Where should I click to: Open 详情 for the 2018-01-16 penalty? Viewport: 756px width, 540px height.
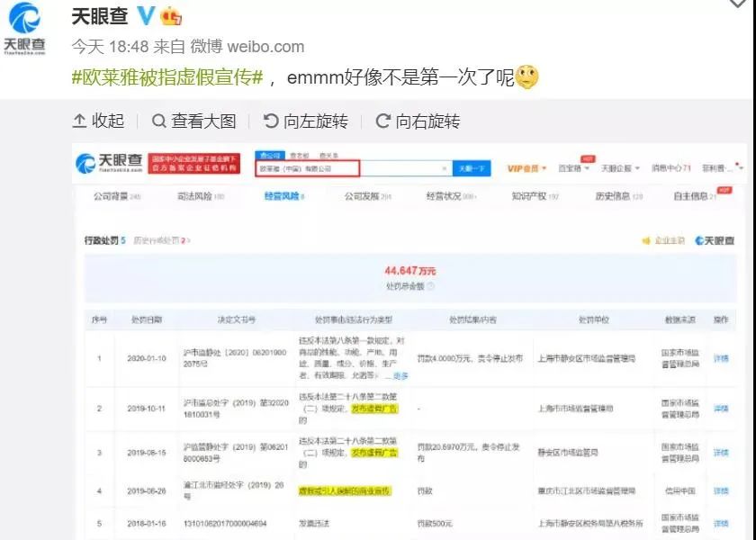click(721, 523)
